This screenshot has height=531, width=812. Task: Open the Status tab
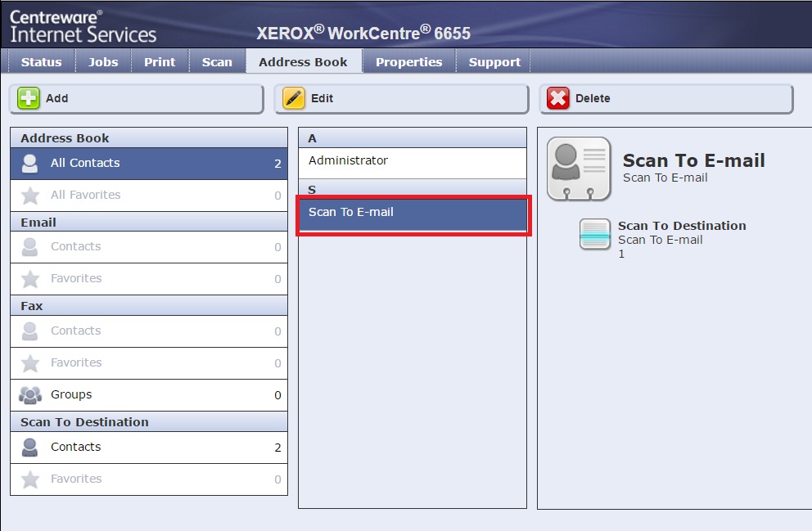41,62
